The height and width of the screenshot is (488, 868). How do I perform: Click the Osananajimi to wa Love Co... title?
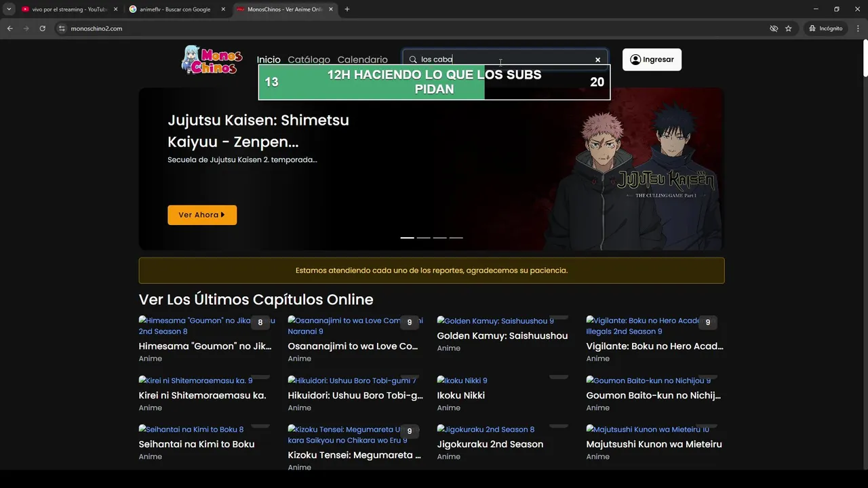coord(353,346)
